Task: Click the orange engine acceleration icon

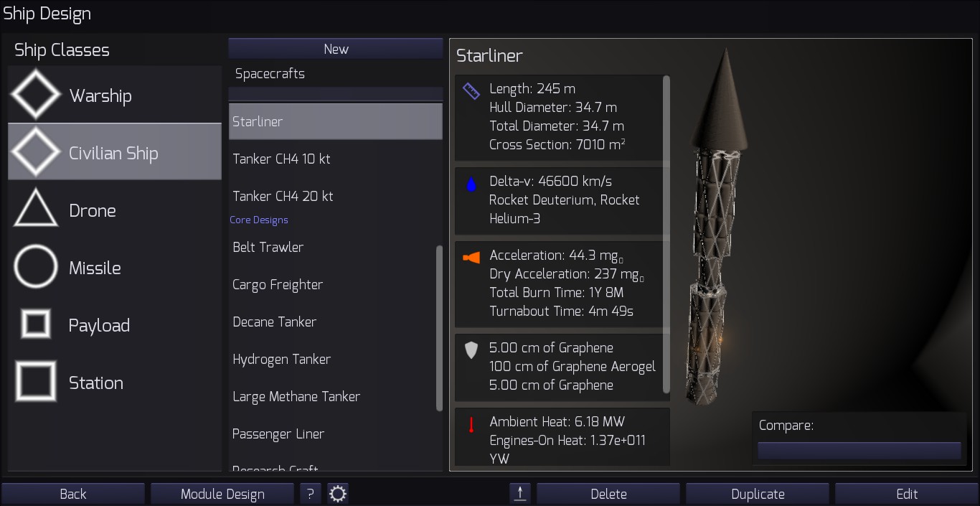Action: tap(471, 258)
